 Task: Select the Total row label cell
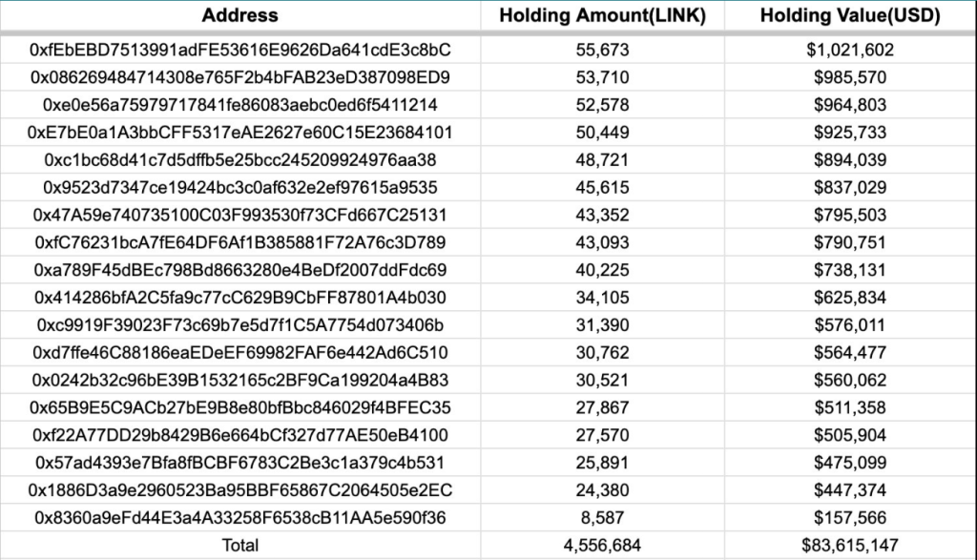point(240,547)
